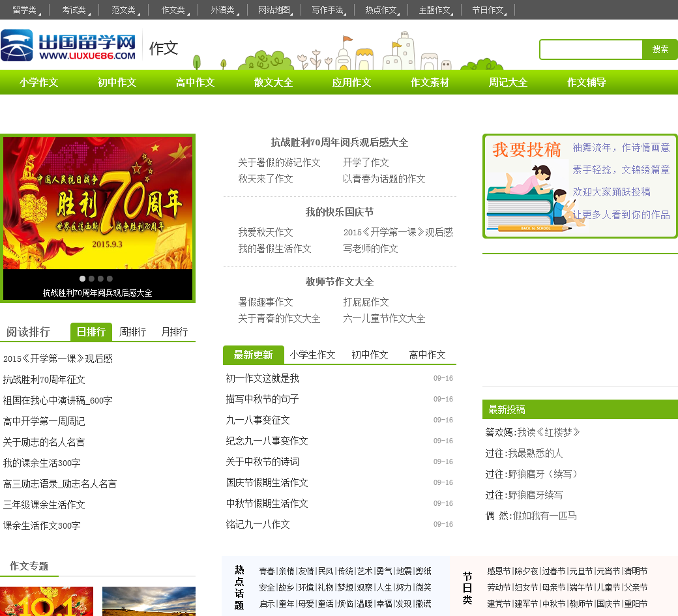Open article 铭记九一八作文
The image size is (678, 616).
click(x=258, y=524)
